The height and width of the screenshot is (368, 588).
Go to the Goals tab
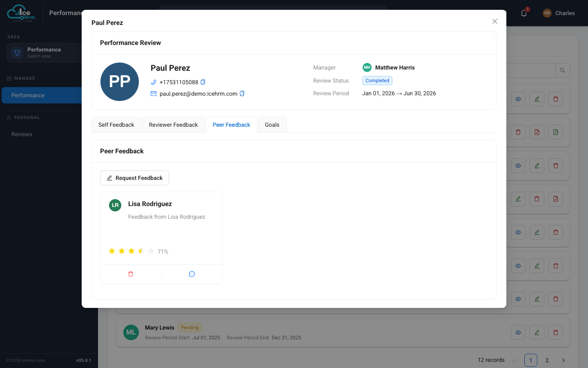coord(272,125)
